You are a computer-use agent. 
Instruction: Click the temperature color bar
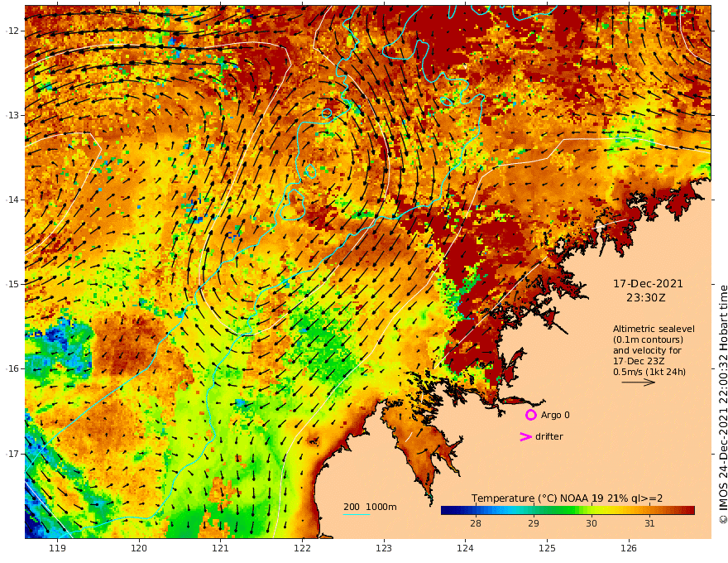tap(568, 511)
